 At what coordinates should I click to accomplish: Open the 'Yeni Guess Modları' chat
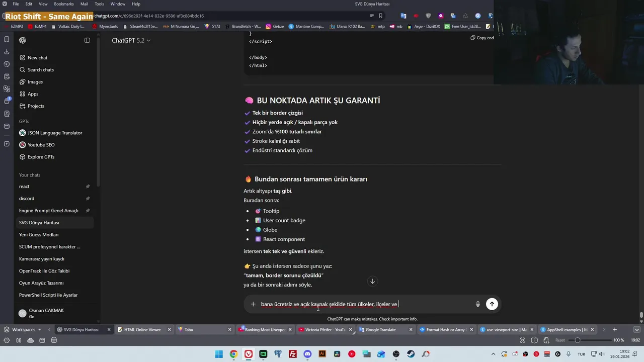click(x=55, y=235)
